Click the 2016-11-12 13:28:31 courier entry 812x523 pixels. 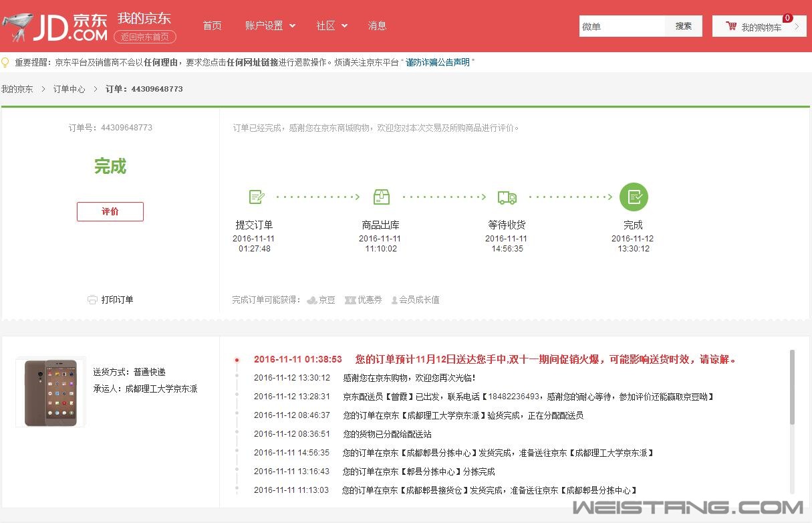click(485, 397)
